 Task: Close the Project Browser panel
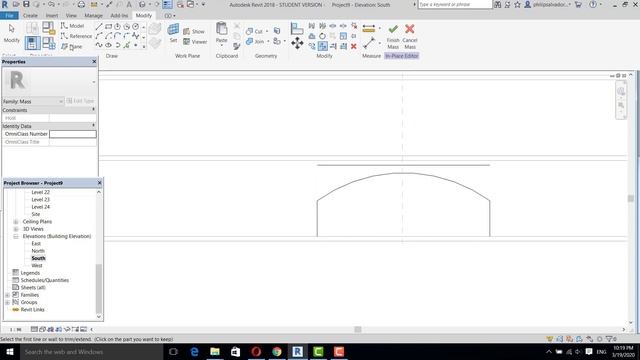100,183
